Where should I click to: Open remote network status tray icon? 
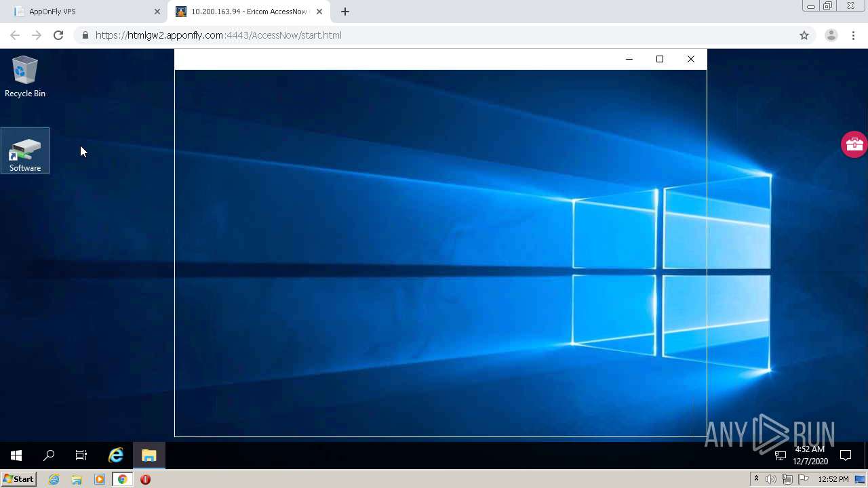point(781,455)
